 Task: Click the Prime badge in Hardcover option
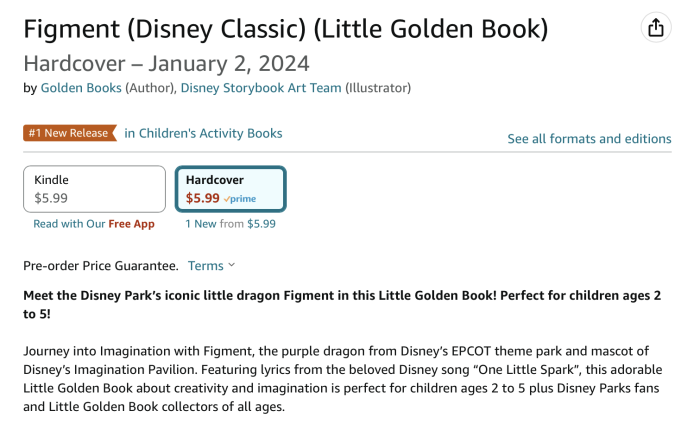click(241, 199)
